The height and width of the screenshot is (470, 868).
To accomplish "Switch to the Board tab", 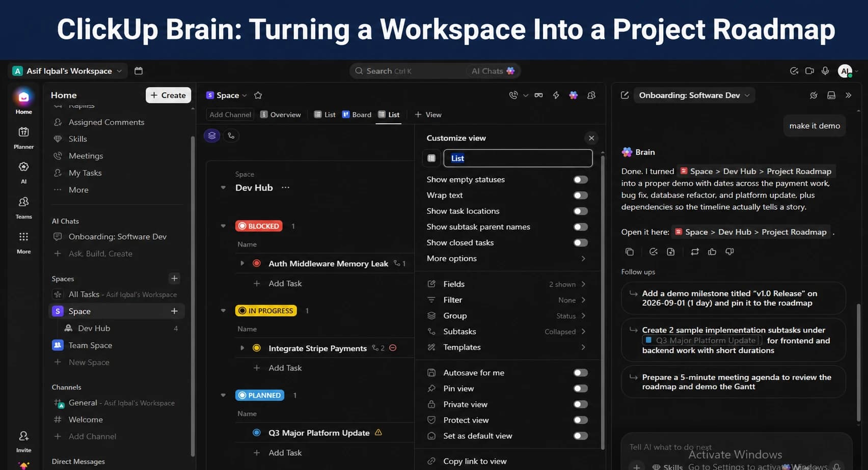I will click(357, 115).
